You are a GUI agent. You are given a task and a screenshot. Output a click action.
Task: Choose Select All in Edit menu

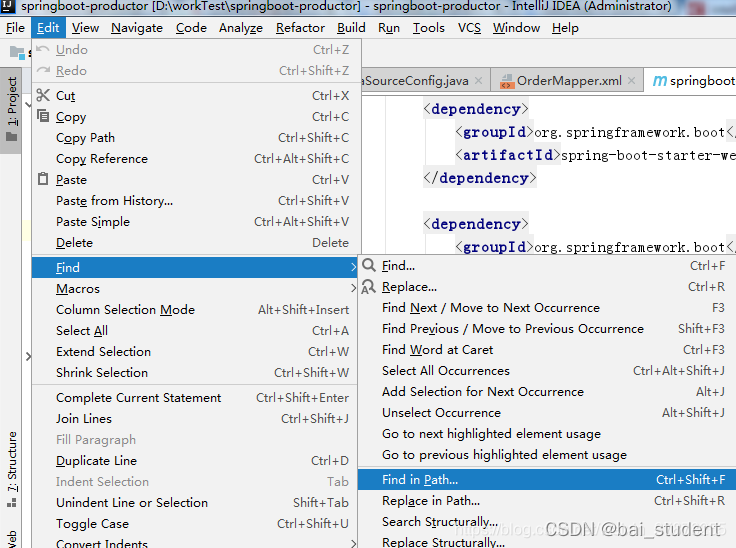[x=195, y=331]
